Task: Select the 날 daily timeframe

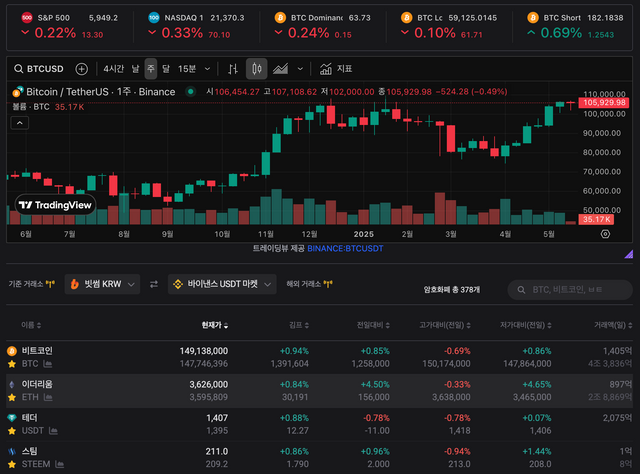Action: click(135, 69)
